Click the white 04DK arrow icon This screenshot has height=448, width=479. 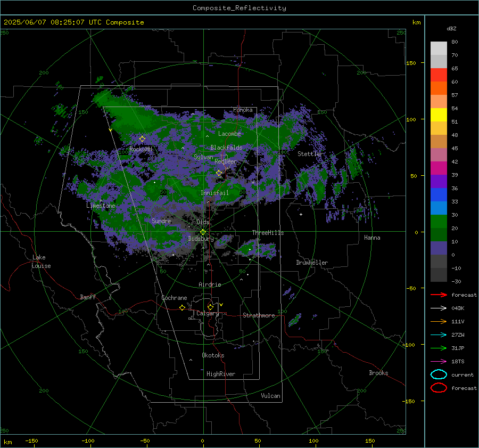(x=439, y=308)
